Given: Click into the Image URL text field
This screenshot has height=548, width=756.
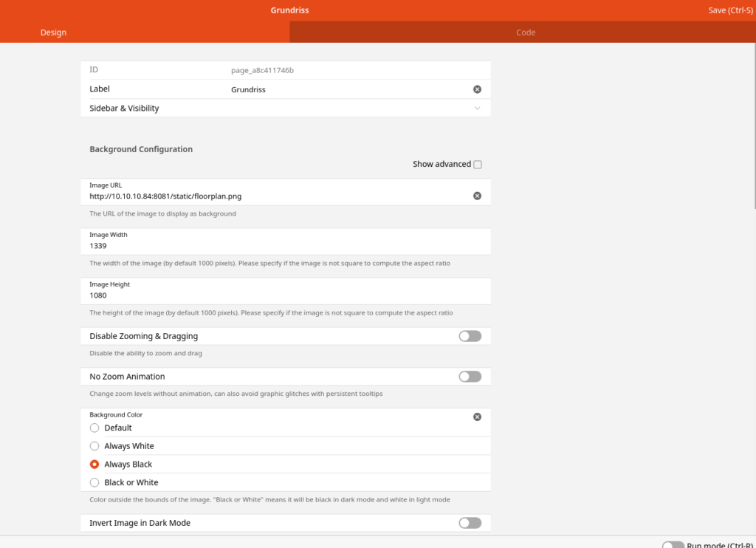Looking at the screenshot, I should click(273, 196).
